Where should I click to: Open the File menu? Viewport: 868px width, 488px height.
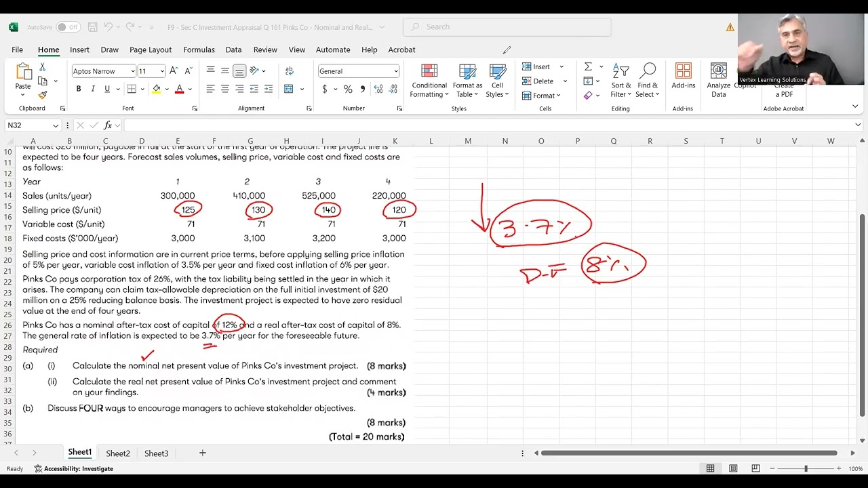coord(17,49)
